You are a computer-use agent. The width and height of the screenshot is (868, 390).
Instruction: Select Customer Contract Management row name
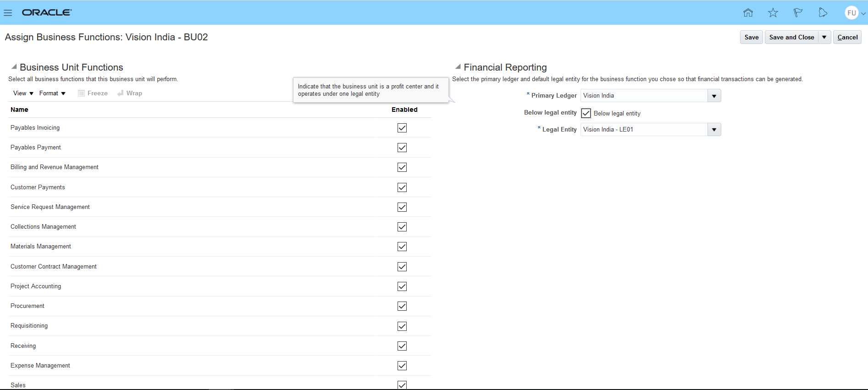click(x=54, y=267)
